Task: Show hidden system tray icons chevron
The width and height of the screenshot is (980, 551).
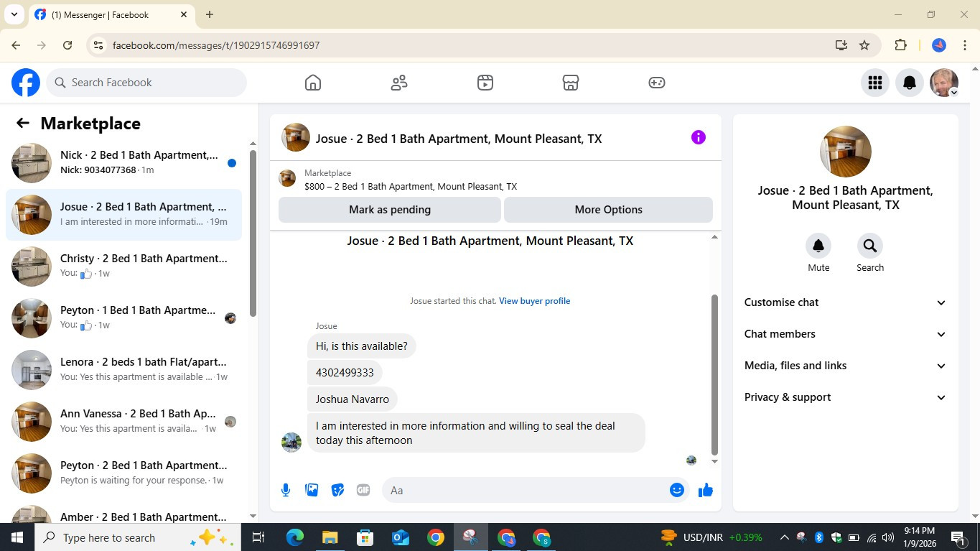Action: click(784, 537)
